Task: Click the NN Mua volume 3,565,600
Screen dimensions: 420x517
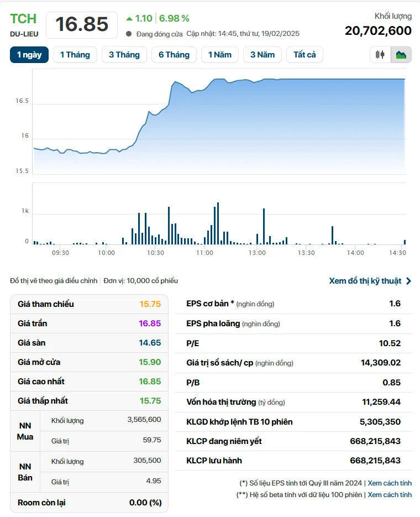Action: coord(144,420)
